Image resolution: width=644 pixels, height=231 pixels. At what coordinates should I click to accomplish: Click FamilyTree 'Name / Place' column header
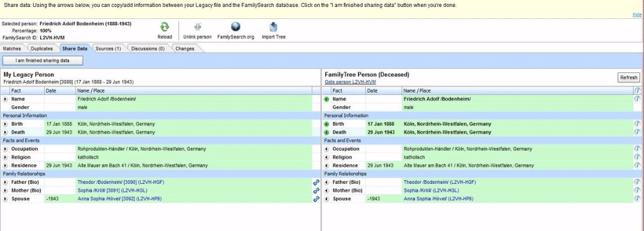[x=518, y=91]
